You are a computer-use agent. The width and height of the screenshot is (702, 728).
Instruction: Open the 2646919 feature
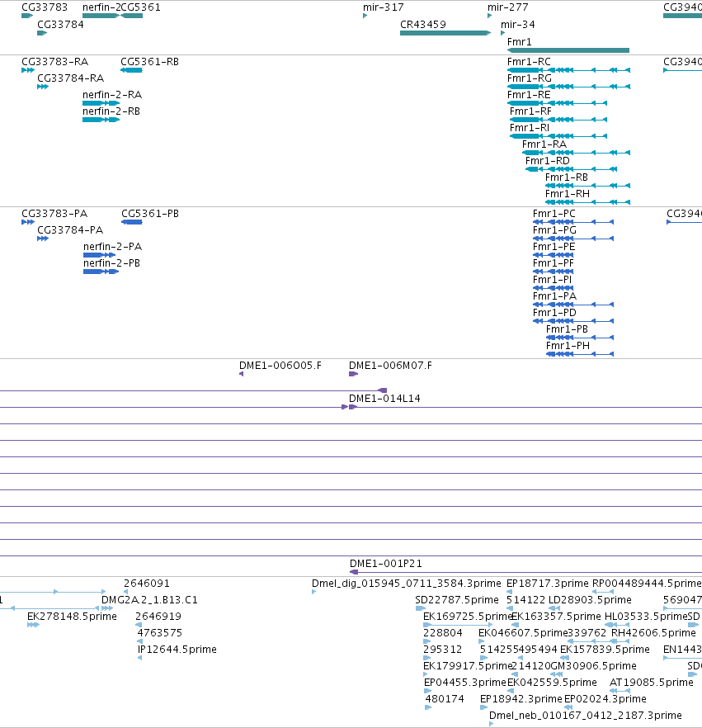click(x=139, y=625)
